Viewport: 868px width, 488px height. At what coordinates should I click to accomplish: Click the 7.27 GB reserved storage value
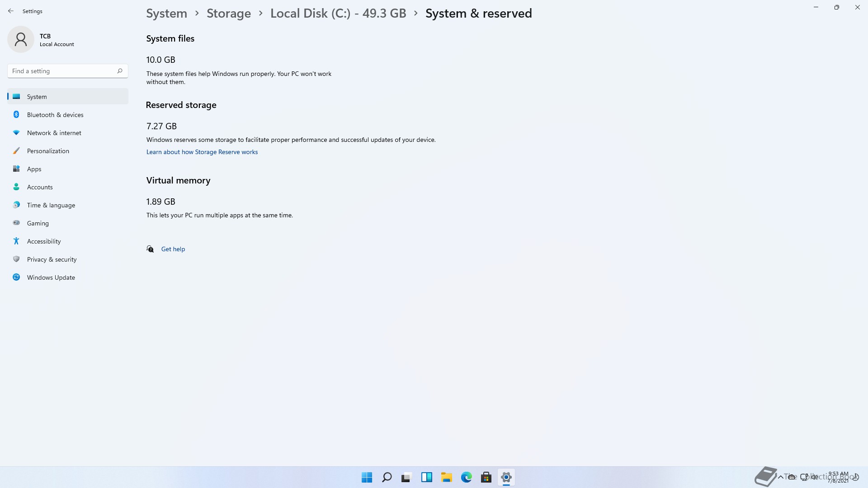tap(161, 126)
